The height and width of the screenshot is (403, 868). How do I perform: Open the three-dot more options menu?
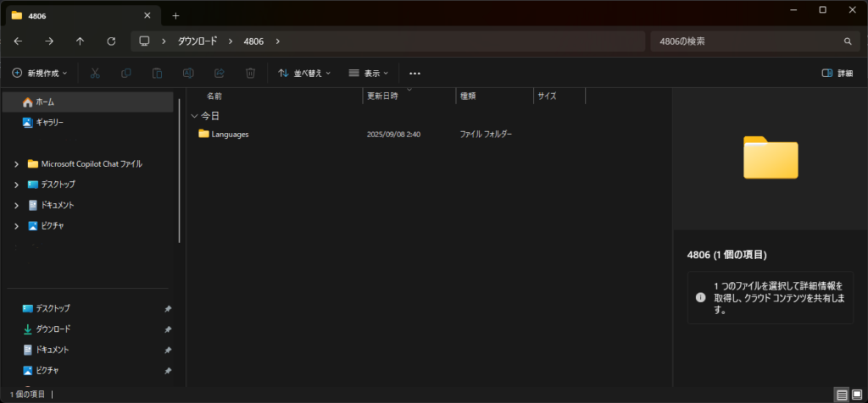coord(415,73)
